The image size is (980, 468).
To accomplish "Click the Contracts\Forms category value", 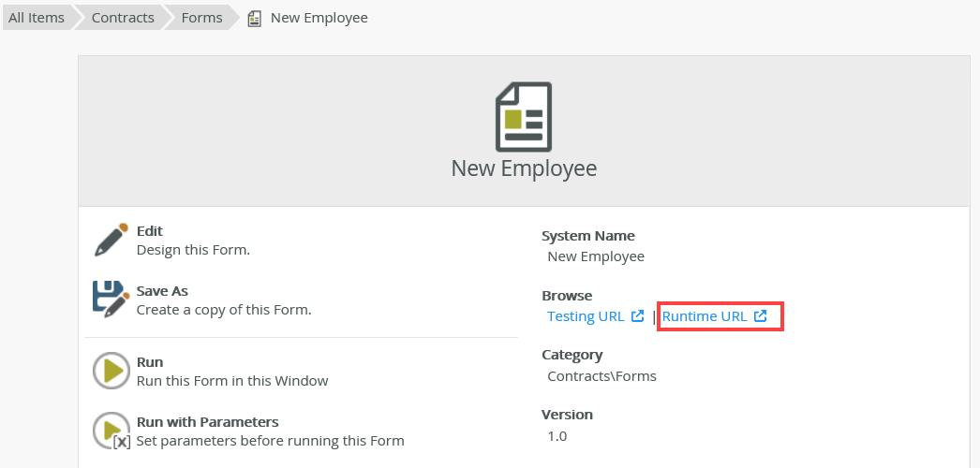I will [x=601, y=376].
